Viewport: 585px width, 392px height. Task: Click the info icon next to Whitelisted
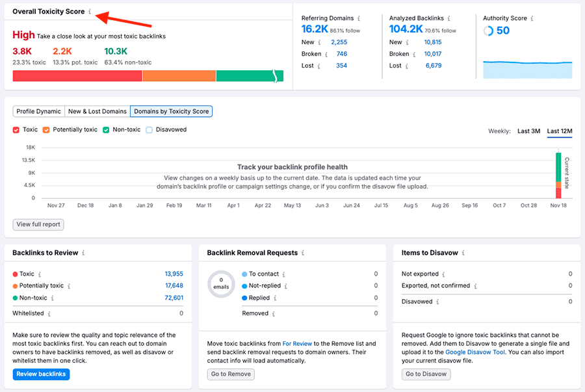click(x=49, y=313)
